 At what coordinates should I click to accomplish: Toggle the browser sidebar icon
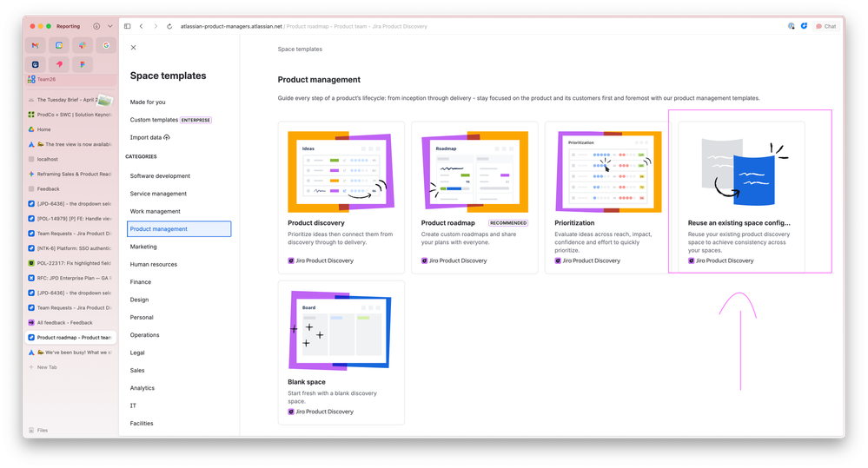coord(128,26)
